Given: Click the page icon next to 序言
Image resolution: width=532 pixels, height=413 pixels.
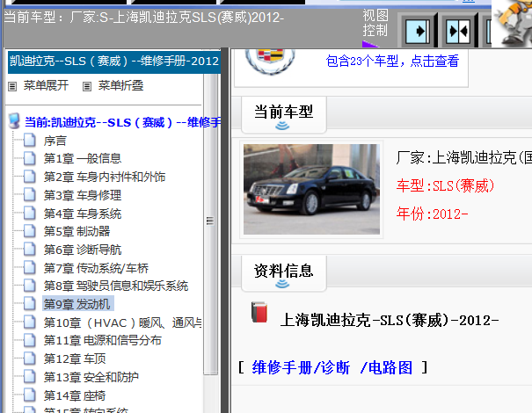Looking at the screenshot, I should (30, 140).
